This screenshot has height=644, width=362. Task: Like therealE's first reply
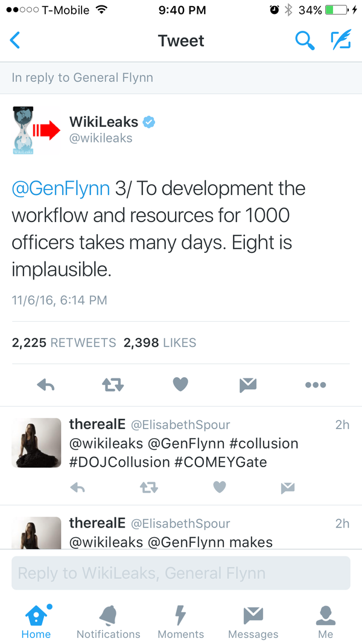click(220, 487)
